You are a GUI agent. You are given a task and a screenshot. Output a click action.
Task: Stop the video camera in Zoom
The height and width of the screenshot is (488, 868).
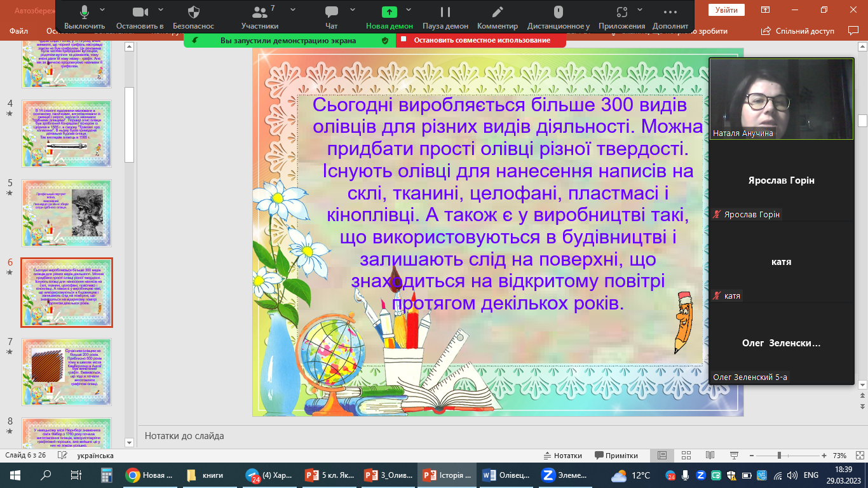coord(140,17)
